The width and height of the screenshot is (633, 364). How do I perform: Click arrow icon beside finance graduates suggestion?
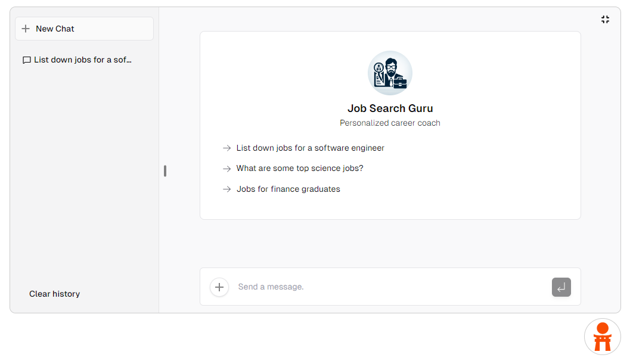click(226, 189)
